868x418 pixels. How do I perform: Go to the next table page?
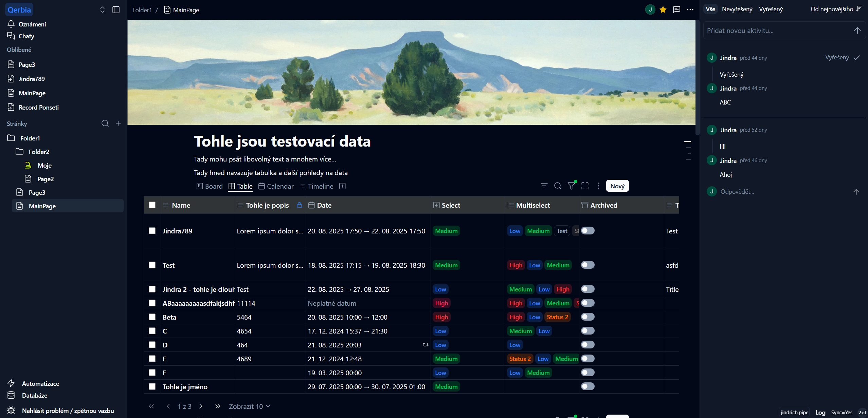tap(201, 406)
